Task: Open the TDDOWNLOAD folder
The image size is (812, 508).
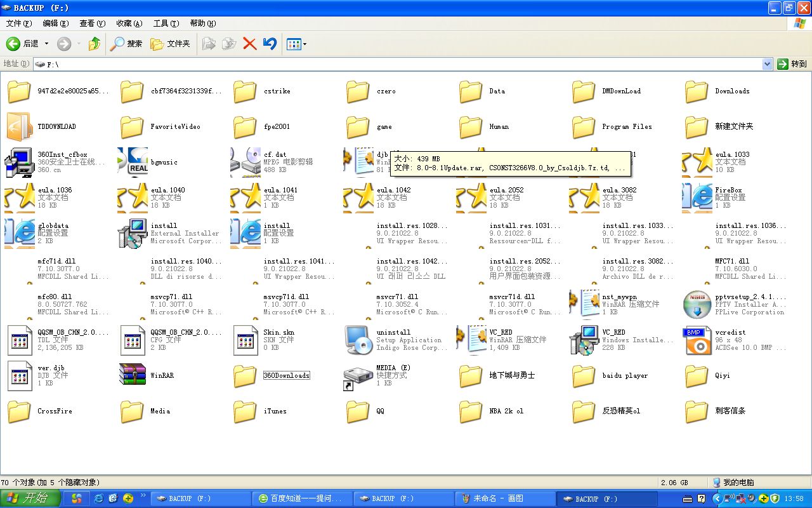Action: (19, 126)
